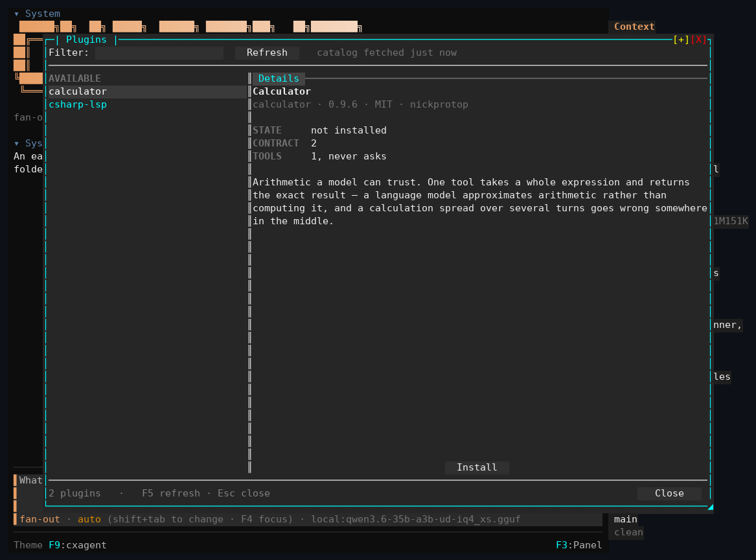Screen dimensions: 756x560
Task: Click the fan-out mode label in status line
Action: (x=40, y=519)
